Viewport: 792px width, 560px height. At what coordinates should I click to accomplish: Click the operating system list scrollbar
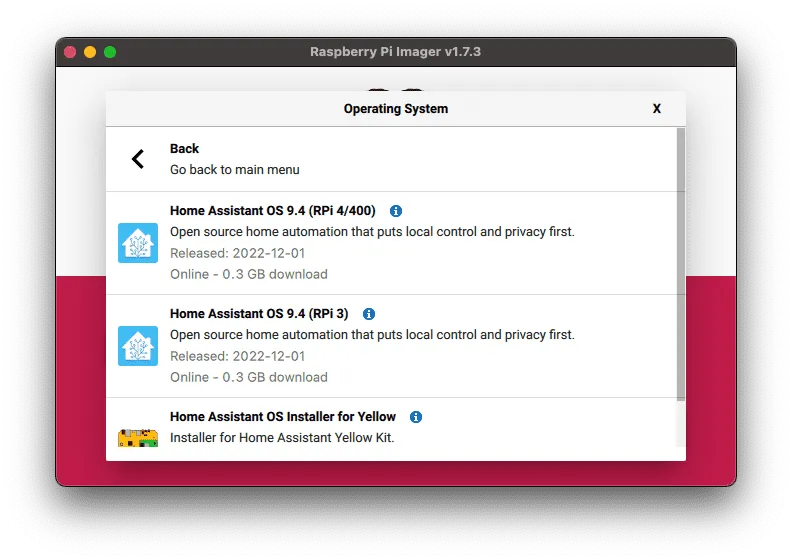point(681,264)
